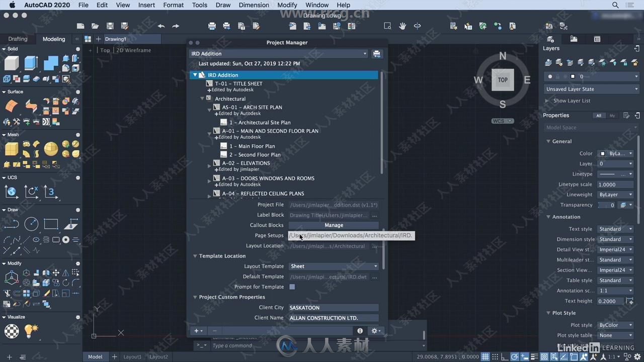
Task: Select the Planar Surface tool
Action: click(12, 106)
